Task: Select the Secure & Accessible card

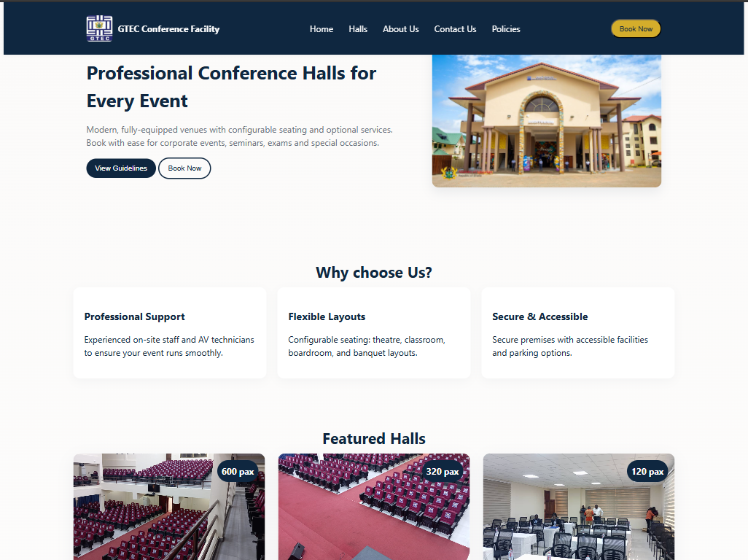Action: pos(578,333)
